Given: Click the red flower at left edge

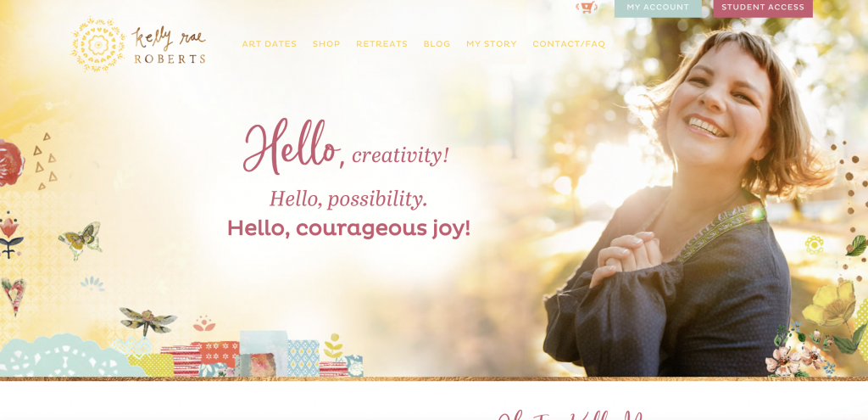Looking at the screenshot, I should (11, 162).
